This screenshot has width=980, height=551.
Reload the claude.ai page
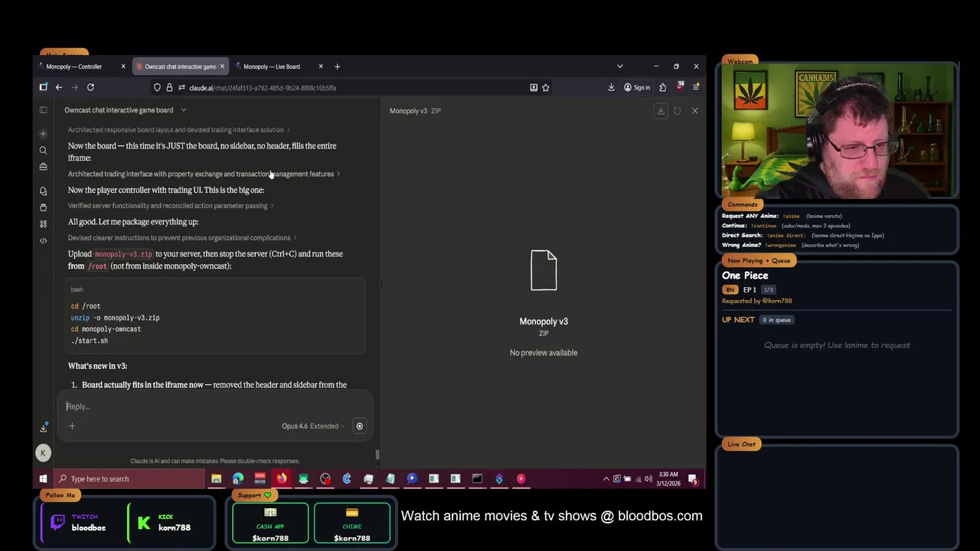point(90,87)
